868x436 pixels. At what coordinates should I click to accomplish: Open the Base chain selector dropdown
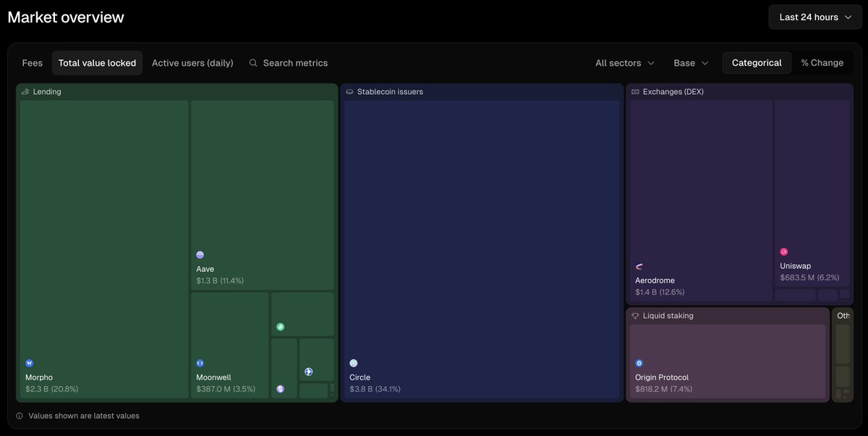coord(691,63)
